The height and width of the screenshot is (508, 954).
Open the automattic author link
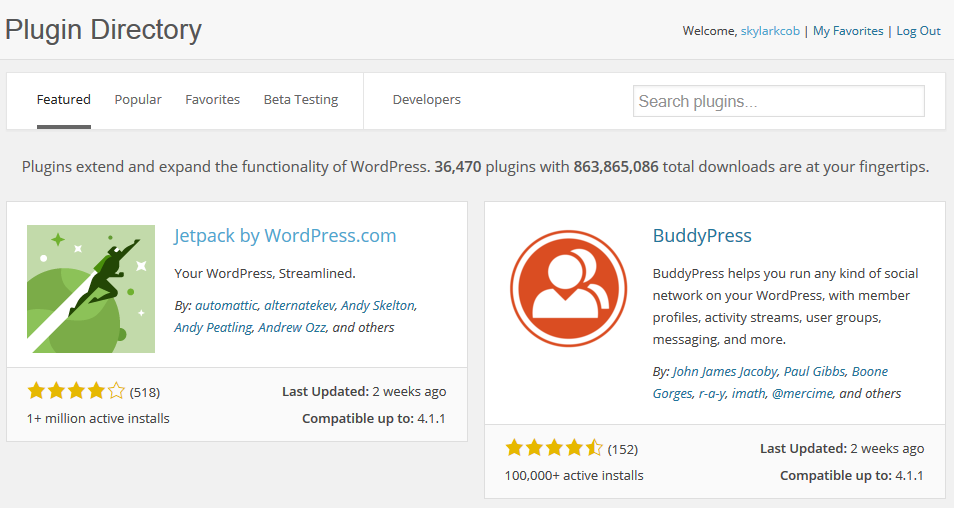click(x=226, y=305)
